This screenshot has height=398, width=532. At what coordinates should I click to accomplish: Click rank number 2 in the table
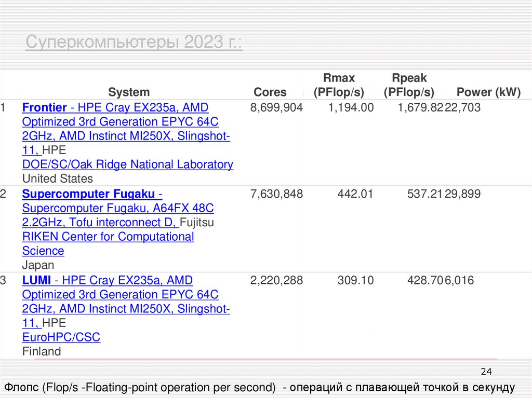(3, 194)
